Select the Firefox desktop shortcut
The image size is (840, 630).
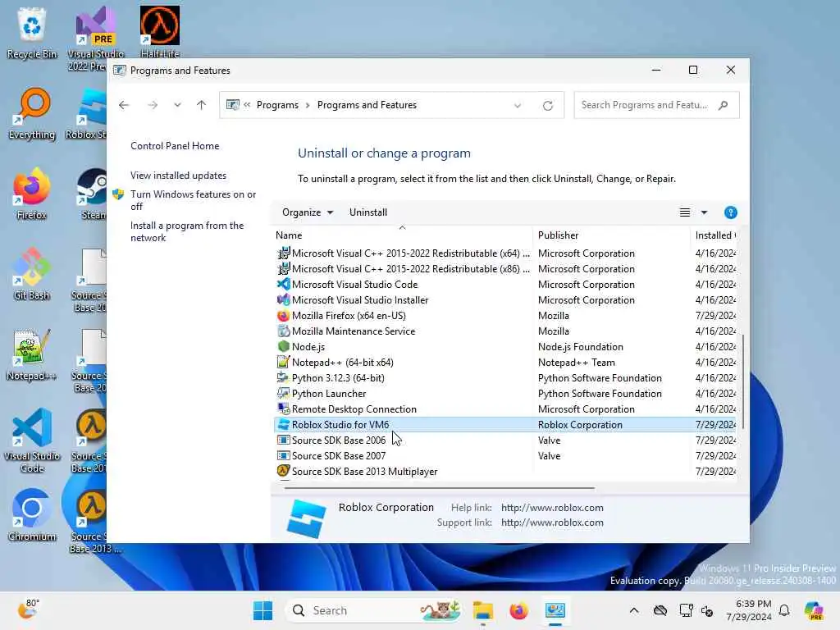click(x=32, y=194)
